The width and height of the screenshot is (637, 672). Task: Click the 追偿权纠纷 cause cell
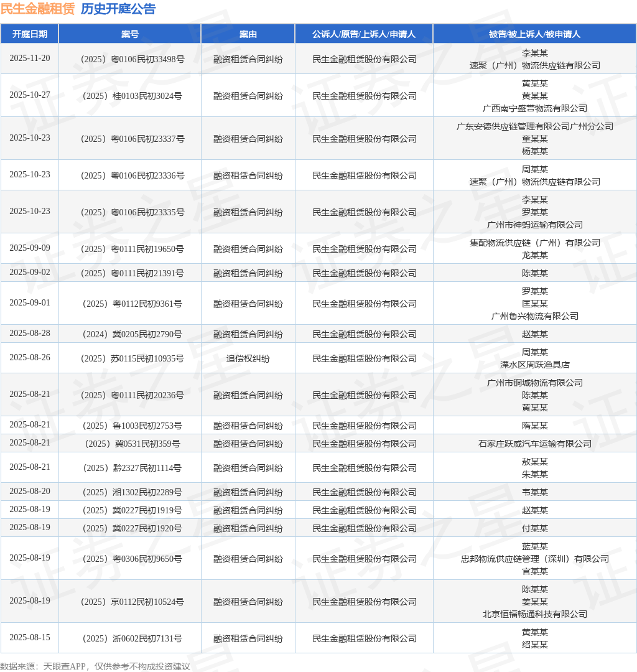click(x=248, y=359)
